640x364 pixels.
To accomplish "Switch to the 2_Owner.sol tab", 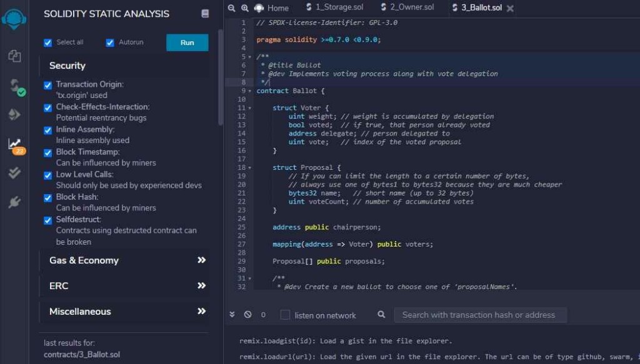I will pos(407,7).
